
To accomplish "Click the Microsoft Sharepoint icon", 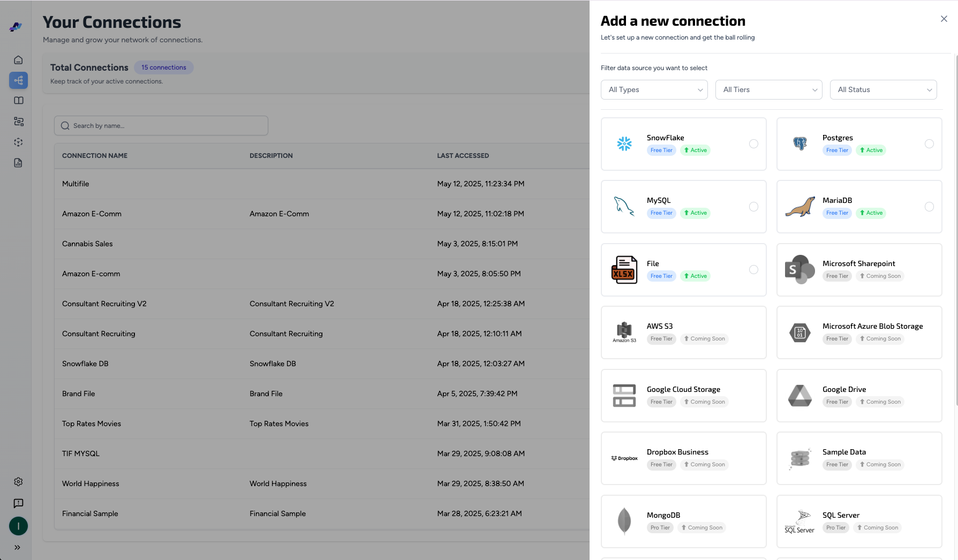I will [x=800, y=269].
